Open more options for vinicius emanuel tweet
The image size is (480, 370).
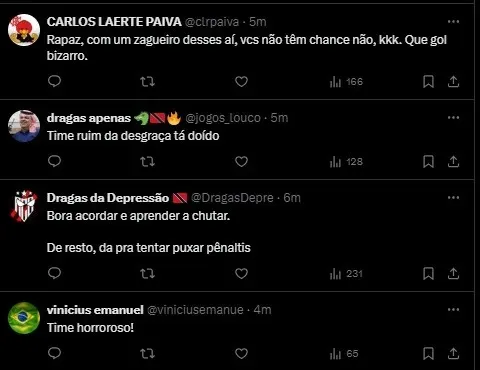(453, 310)
